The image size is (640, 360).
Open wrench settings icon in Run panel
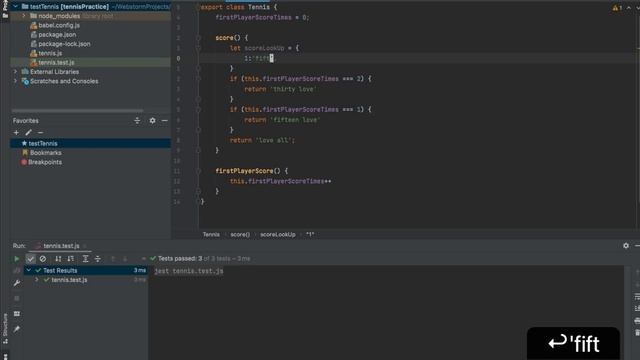(x=17, y=283)
